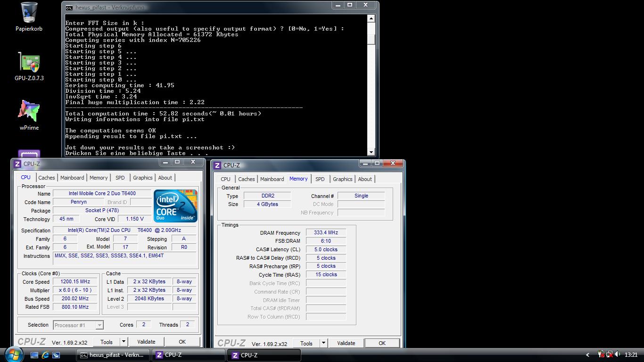Switch to first CPU-Z taskbar button
Viewport: 644px width, 362px height.
188,355
